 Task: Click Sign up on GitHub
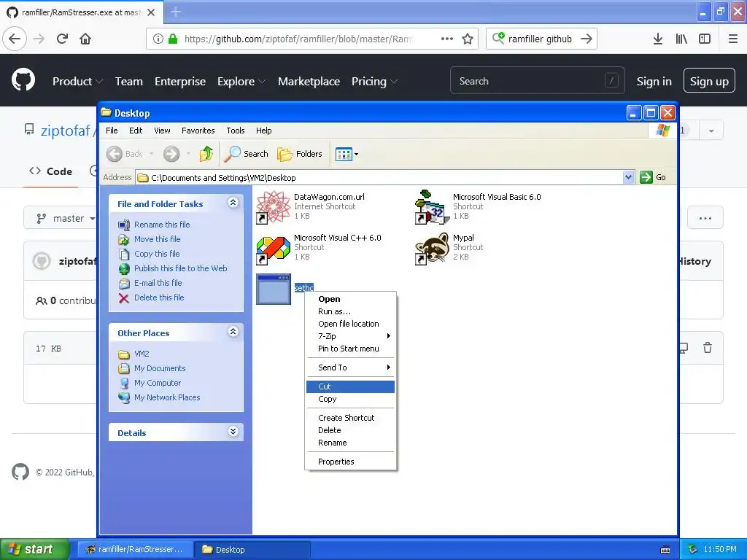[709, 81]
